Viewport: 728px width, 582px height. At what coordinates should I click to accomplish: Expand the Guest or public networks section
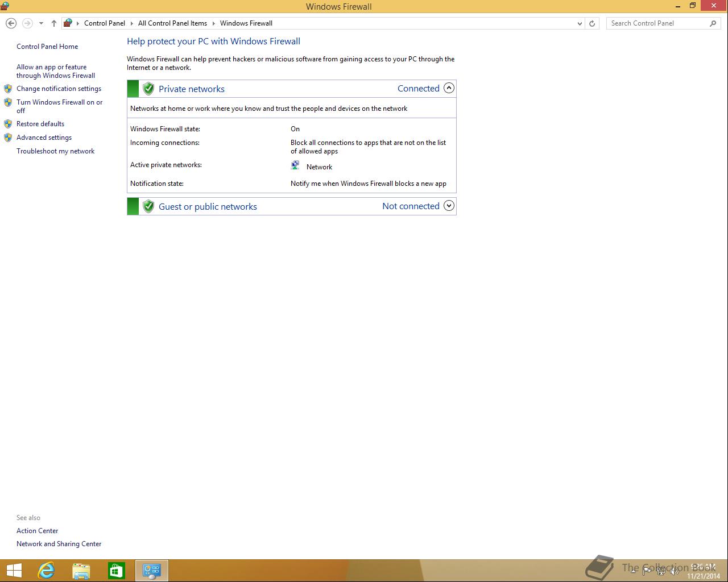(x=449, y=206)
